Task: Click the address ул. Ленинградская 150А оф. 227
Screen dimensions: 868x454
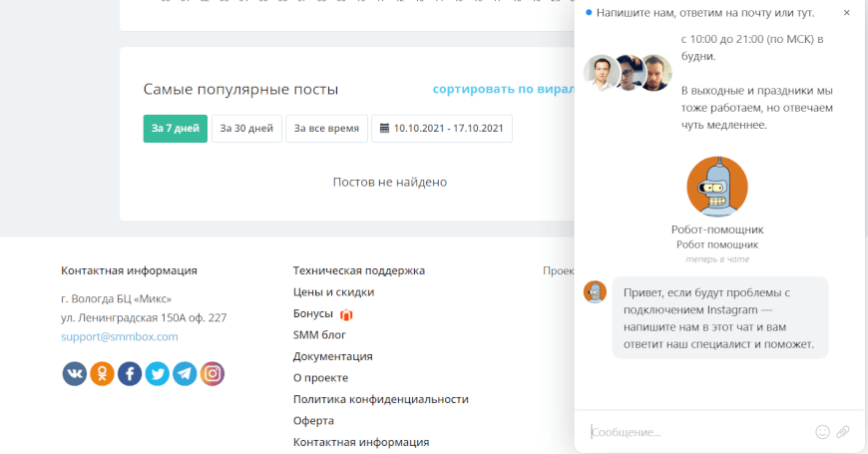Action: [144, 317]
